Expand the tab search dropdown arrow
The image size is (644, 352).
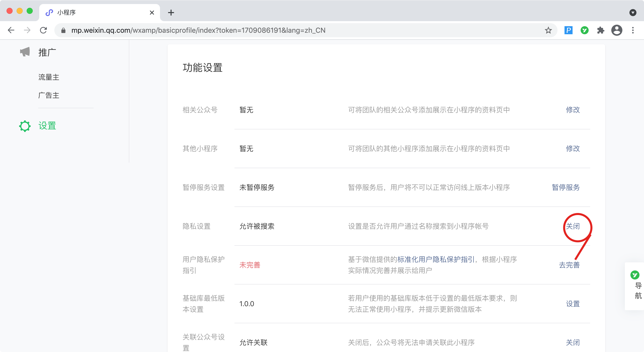pos(633,13)
